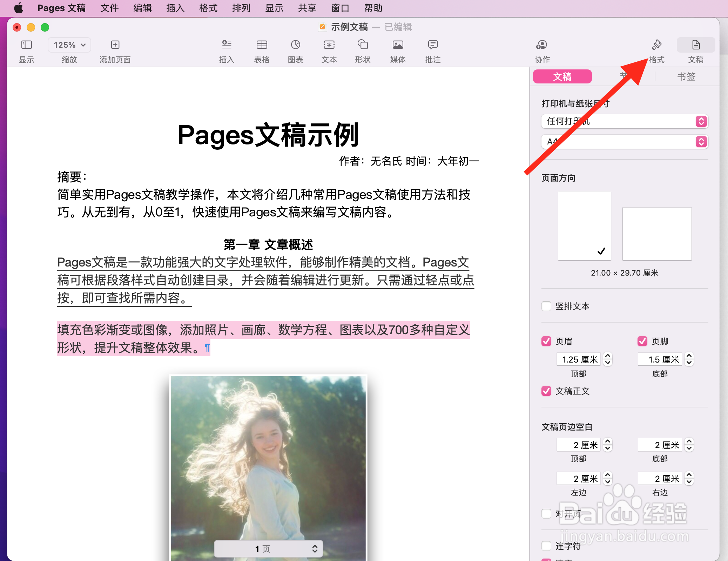Screen dimensions: 728x561
Task: Toggle the 文稿正文 checkbox
Action: (x=546, y=391)
